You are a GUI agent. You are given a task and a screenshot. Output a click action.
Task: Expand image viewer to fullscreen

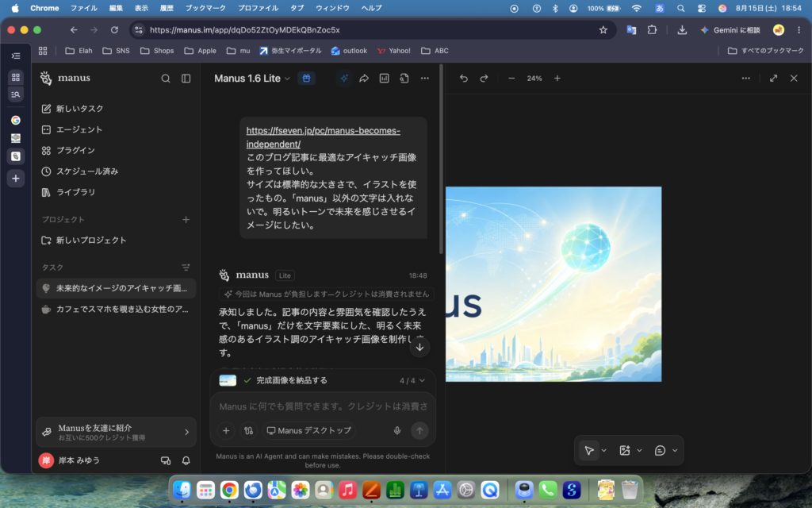pyautogui.click(x=773, y=79)
